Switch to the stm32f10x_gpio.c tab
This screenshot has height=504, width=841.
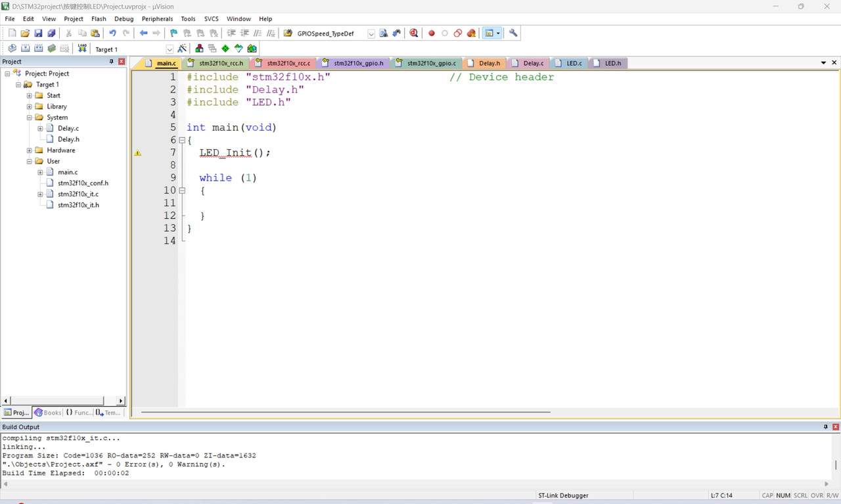pyautogui.click(x=426, y=63)
